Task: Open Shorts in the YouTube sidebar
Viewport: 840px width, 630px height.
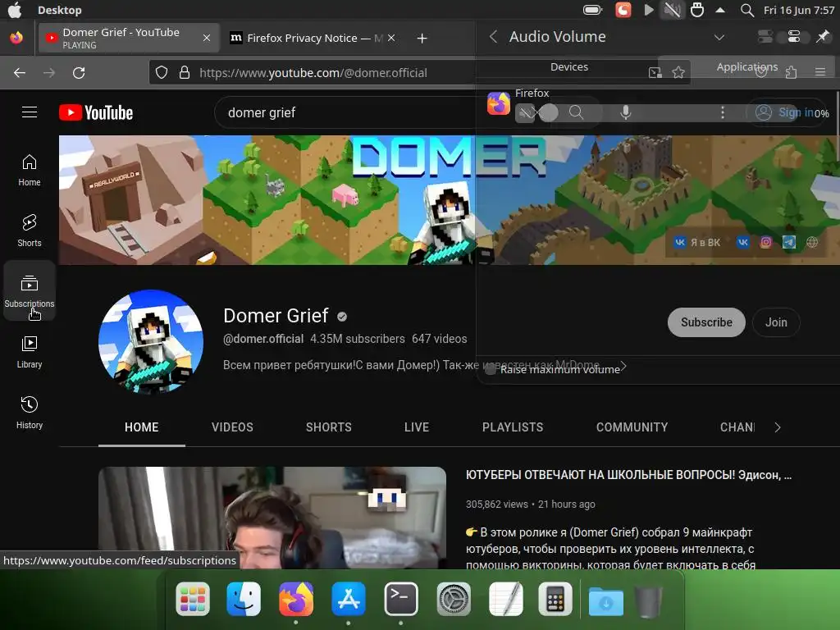Action: click(x=30, y=231)
